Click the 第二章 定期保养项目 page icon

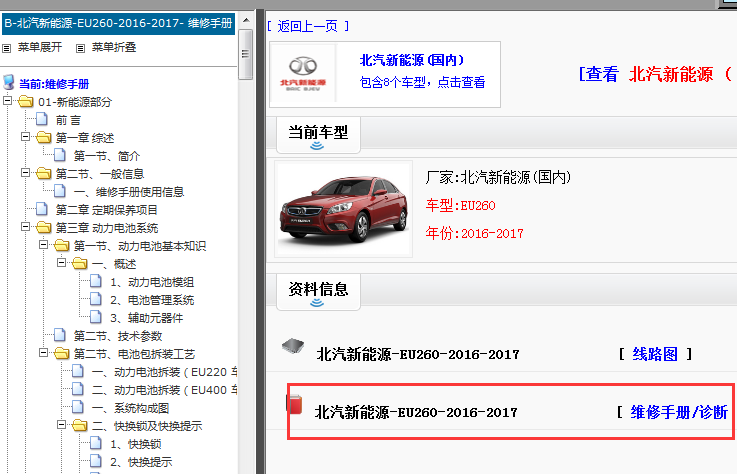[42, 209]
